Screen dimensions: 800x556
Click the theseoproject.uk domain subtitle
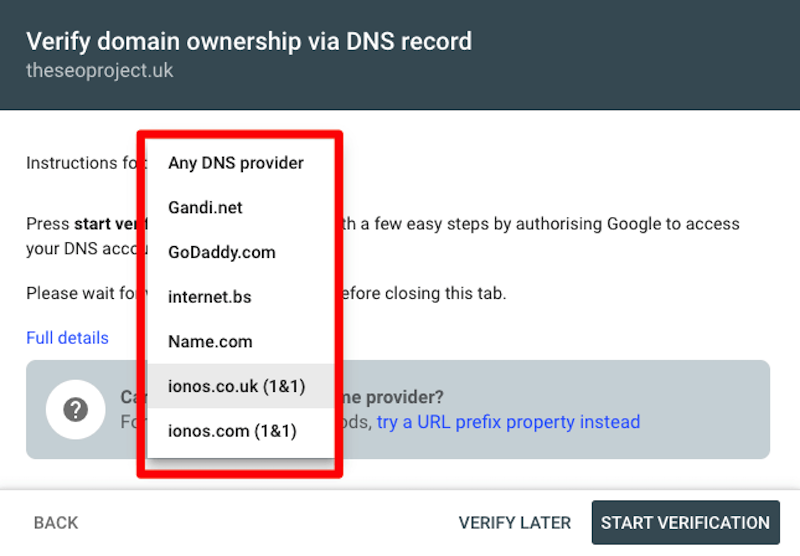pos(99,70)
